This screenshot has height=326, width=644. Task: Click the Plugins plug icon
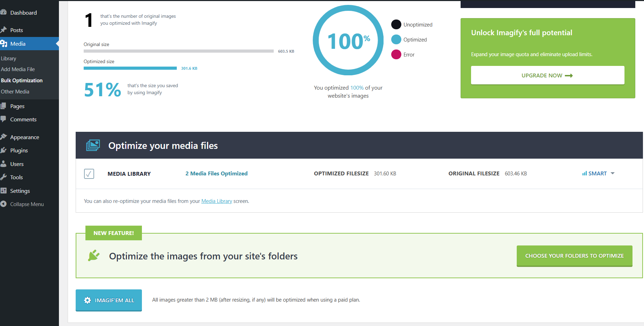point(3,150)
